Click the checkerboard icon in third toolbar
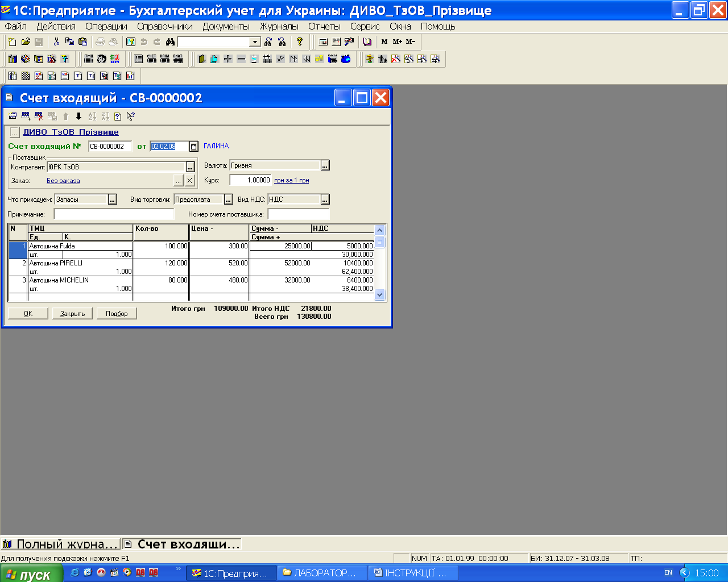The width and height of the screenshot is (728, 582). (x=26, y=76)
